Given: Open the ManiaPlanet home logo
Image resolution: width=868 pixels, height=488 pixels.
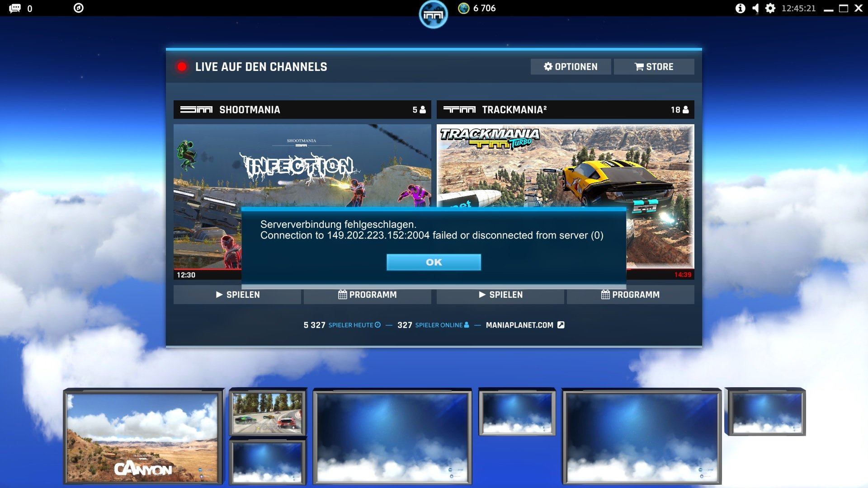Looking at the screenshot, I should [433, 15].
